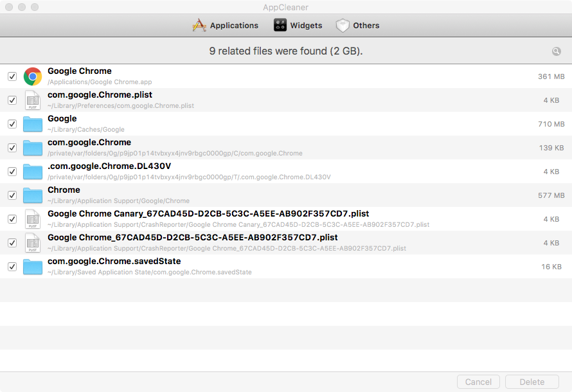Click the Applications toolbar icon
This screenshot has width=572, height=392.
[x=199, y=25]
